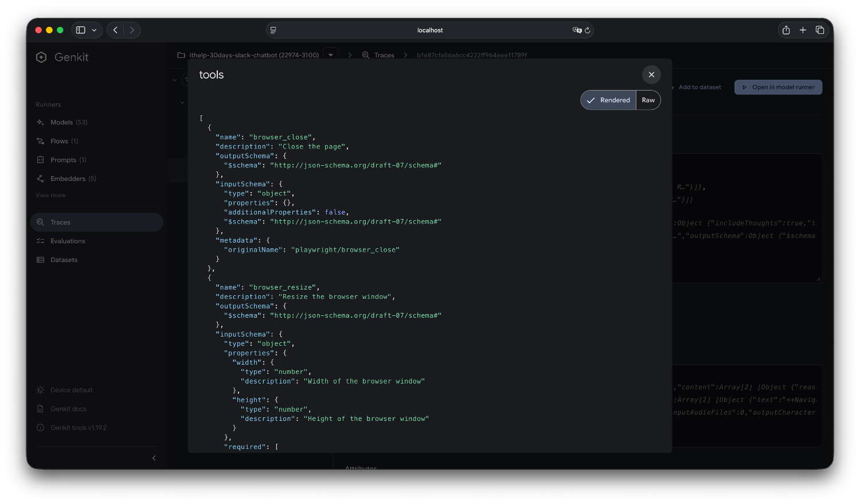Collapse the sidebar with chevron

[154, 458]
